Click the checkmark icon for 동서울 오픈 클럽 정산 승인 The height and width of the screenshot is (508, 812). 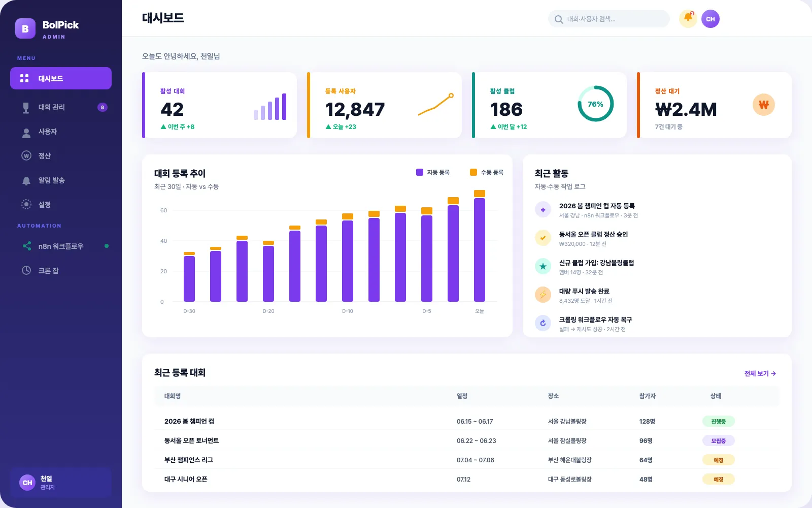[x=543, y=238]
